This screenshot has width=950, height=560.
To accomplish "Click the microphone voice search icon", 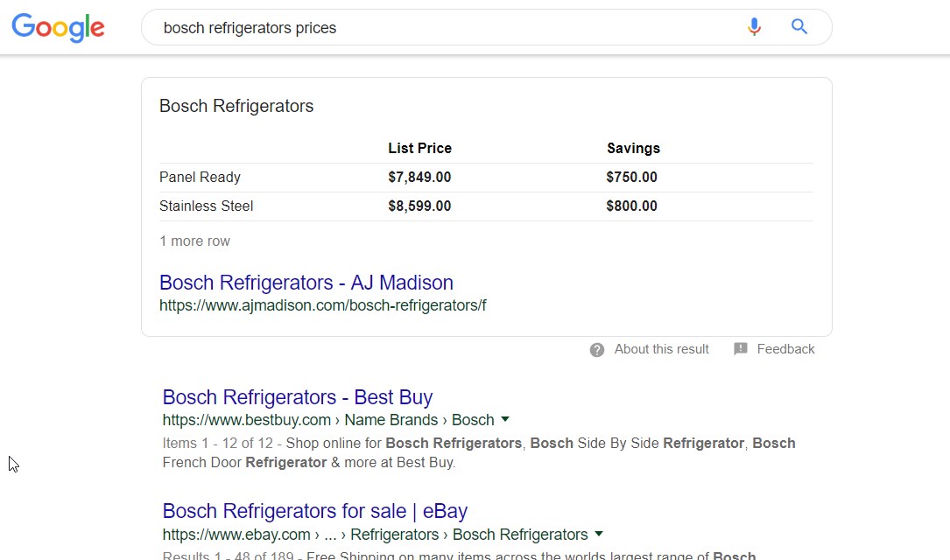I will [x=754, y=27].
